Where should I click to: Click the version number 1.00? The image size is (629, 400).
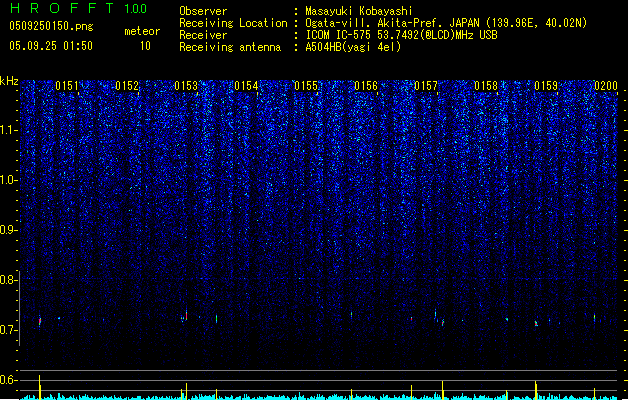(x=135, y=8)
